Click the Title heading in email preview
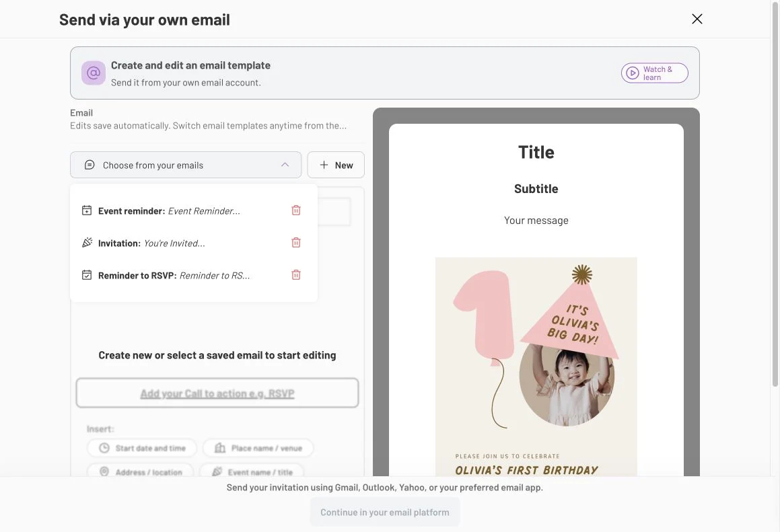Viewport: 780px width, 532px height. click(536, 152)
